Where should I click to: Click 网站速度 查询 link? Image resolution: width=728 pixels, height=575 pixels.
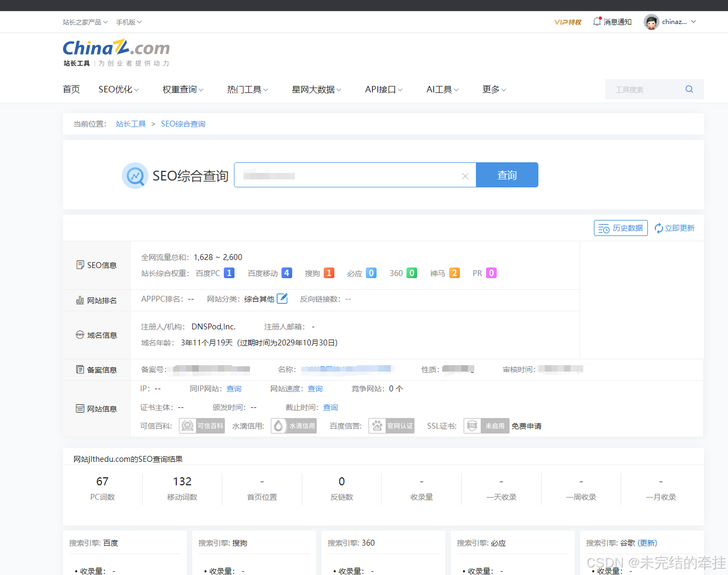tap(315, 389)
